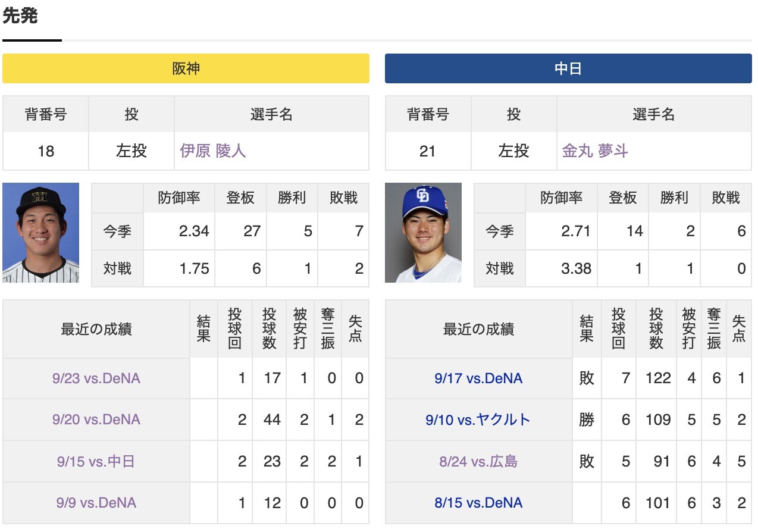The image size is (758, 532).
Task: Open the 9/20 vs.DeNA game link
Action: pos(96,420)
